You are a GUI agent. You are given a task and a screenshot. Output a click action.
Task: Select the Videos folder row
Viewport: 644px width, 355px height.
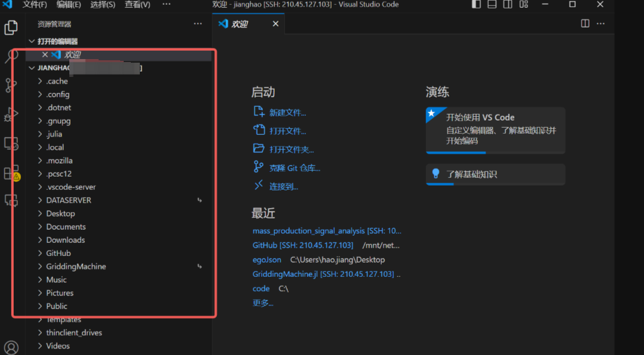point(119,346)
